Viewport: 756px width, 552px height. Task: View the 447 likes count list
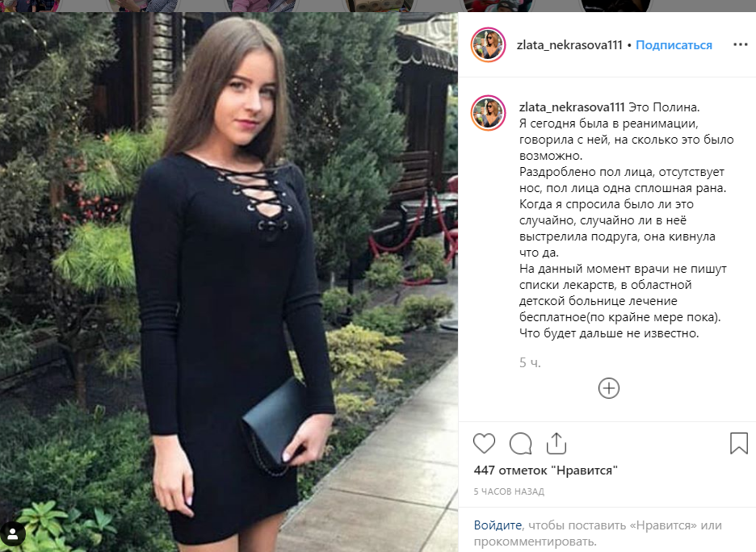pos(545,470)
